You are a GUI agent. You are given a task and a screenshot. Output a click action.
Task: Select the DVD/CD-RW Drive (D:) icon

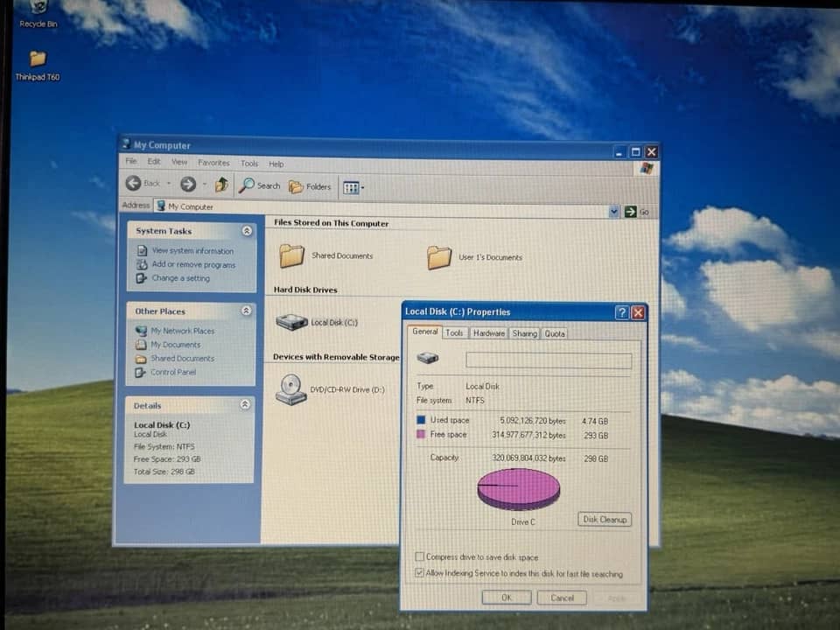(x=290, y=389)
